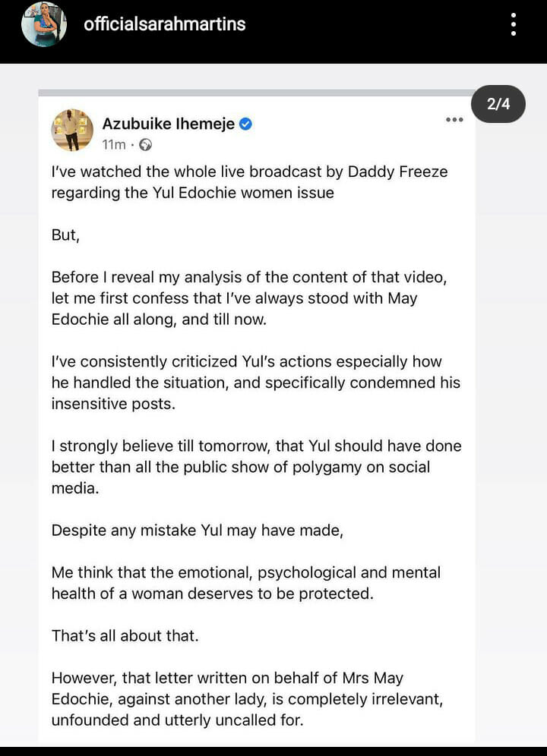Viewport: 547px width, 756px height.
Task: View Azubuike Ihemeje's profile photo
Action: (x=71, y=130)
